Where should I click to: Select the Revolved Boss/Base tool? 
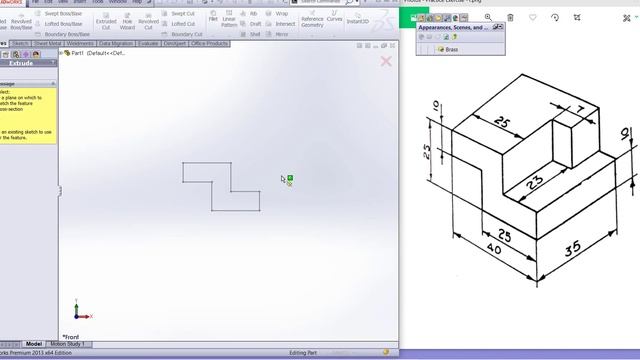[21, 21]
